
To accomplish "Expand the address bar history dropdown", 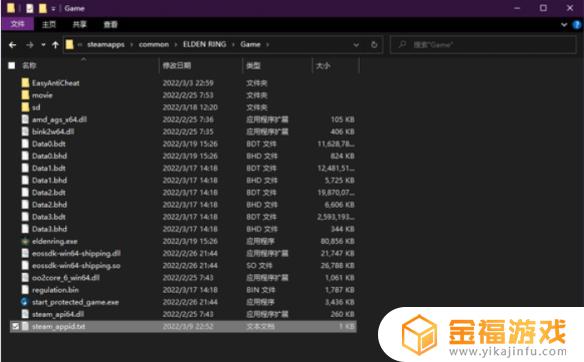I will pos(356,45).
